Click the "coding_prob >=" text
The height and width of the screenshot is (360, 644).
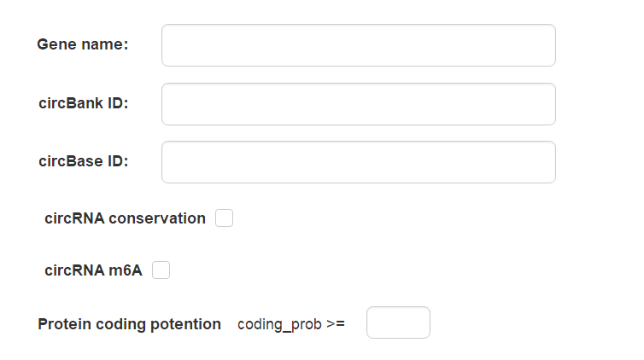pos(291,324)
